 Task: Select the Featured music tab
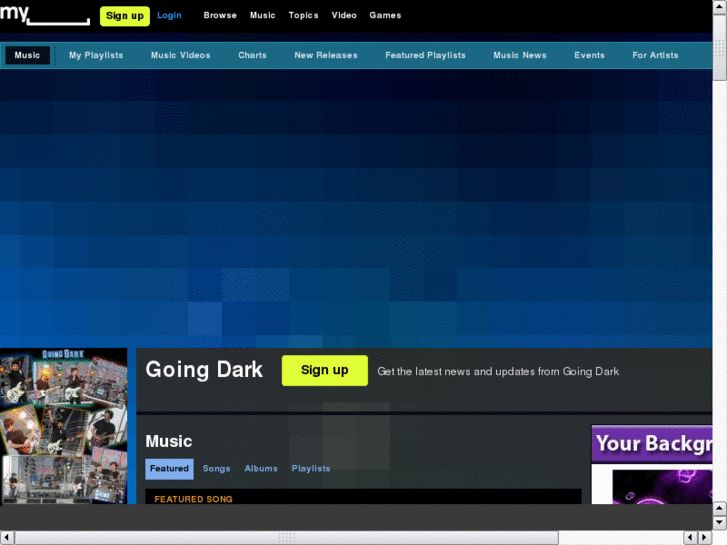coord(169,468)
